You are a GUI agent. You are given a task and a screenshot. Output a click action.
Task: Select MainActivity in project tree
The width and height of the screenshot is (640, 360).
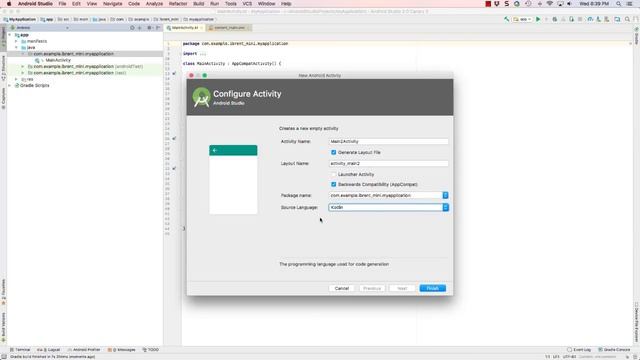tap(58, 60)
